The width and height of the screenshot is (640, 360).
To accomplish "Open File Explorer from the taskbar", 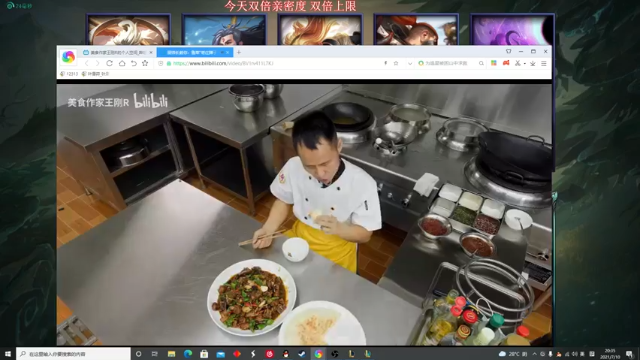I will 171,354.
